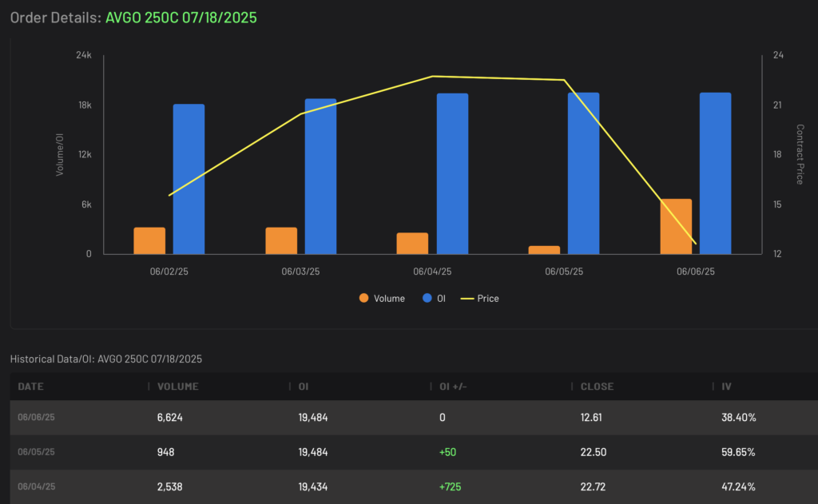818x504 pixels.
Task: Select volume value 2,538
Action: coord(170,486)
